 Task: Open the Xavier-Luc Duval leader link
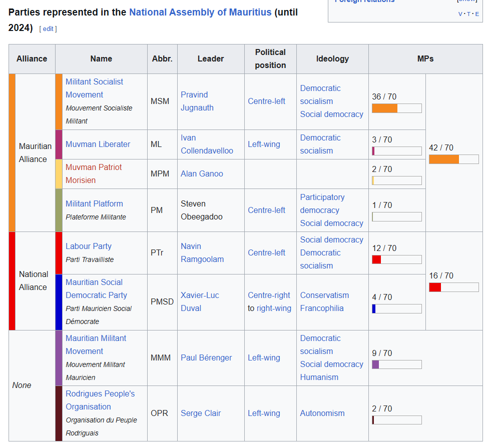(200, 301)
